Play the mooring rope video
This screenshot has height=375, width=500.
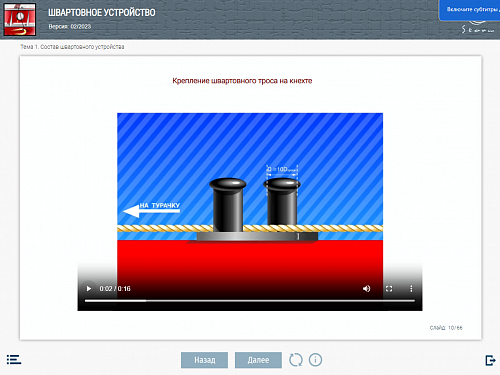[x=89, y=289]
